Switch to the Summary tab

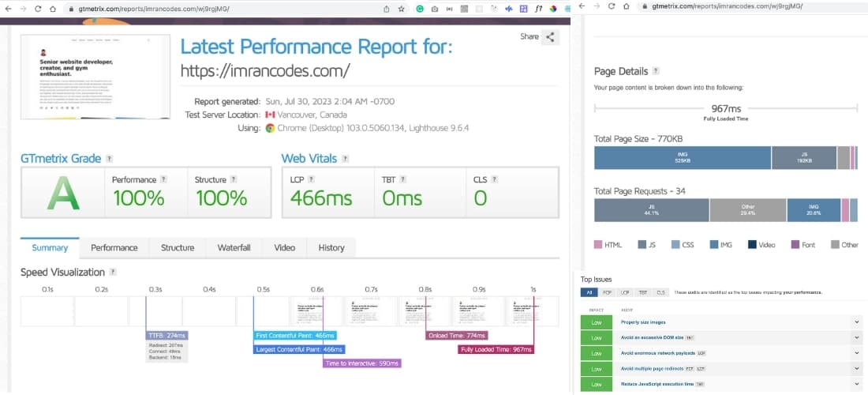[50, 247]
